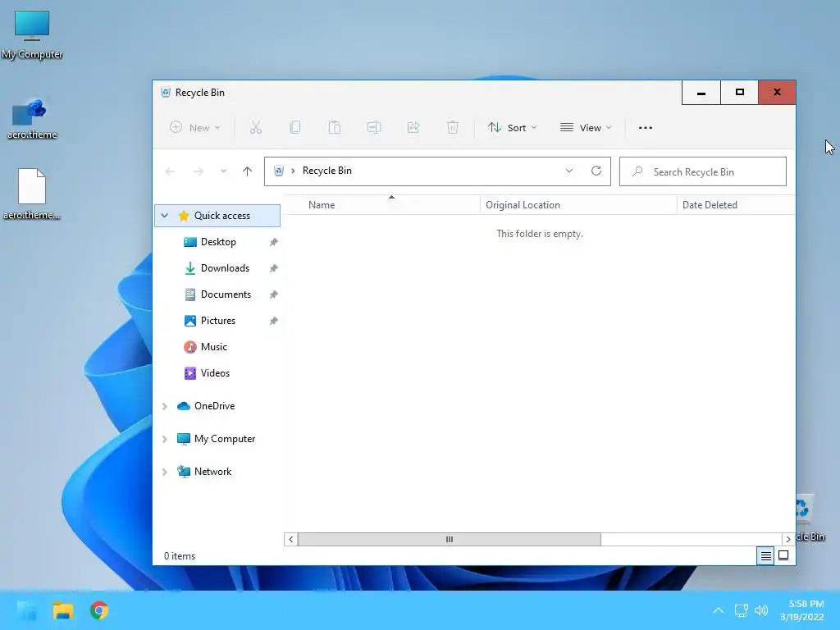840x630 pixels.
Task: Click the Paste clipboard icon in toolbar
Action: click(x=335, y=127)
